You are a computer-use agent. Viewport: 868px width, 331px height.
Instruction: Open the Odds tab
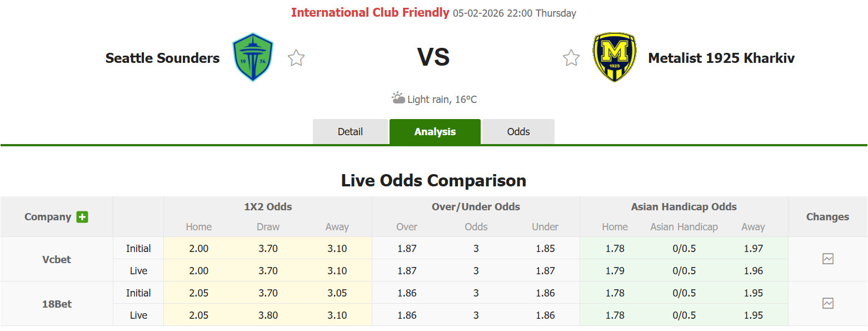click(518, 132)
